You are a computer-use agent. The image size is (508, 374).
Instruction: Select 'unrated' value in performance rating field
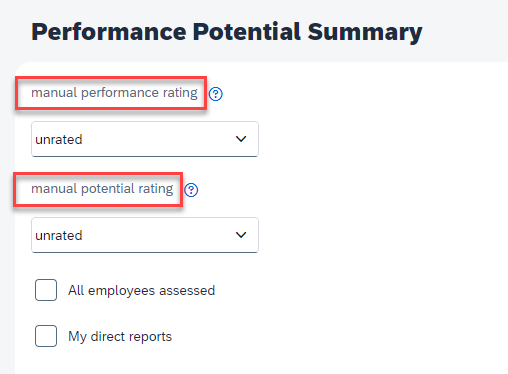point(59,140)
